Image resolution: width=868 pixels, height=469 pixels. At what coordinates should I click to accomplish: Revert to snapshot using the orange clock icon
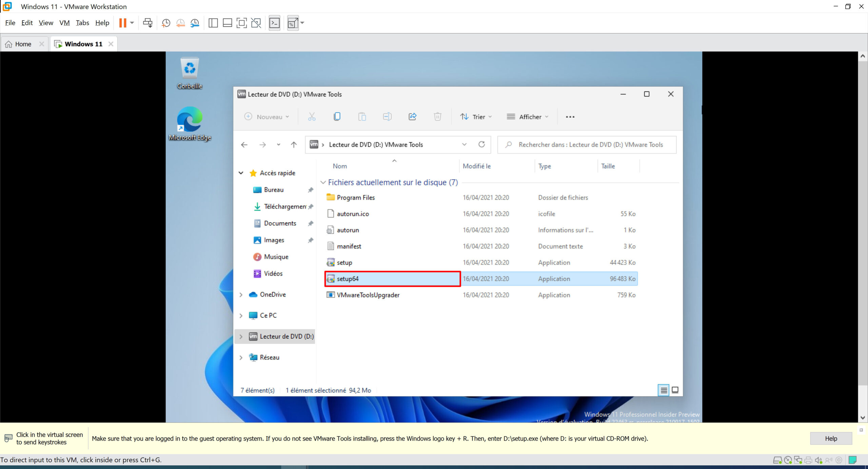point(180,23)
